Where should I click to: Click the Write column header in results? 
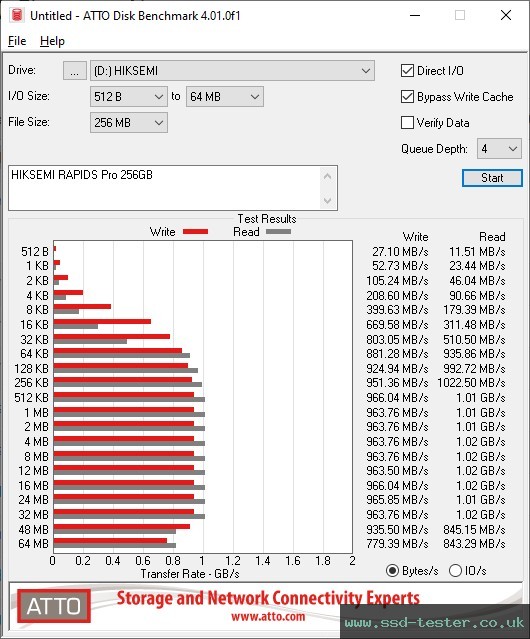coord(415,237)
